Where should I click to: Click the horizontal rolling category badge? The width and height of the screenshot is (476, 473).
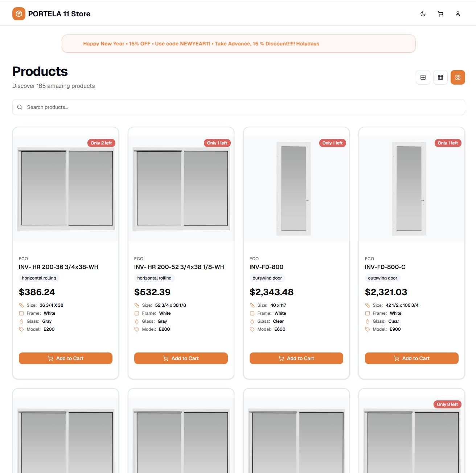pyautogui.click(x=38, y=278)
